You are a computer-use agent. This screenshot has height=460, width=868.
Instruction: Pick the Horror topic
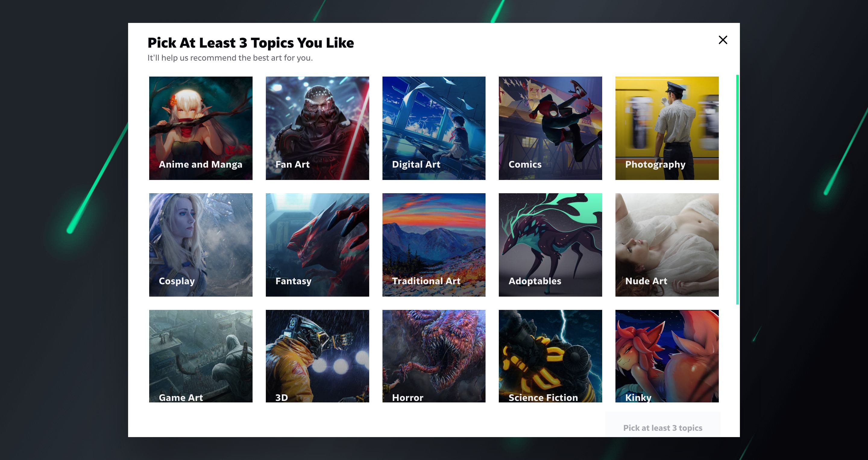coord(434,356)
